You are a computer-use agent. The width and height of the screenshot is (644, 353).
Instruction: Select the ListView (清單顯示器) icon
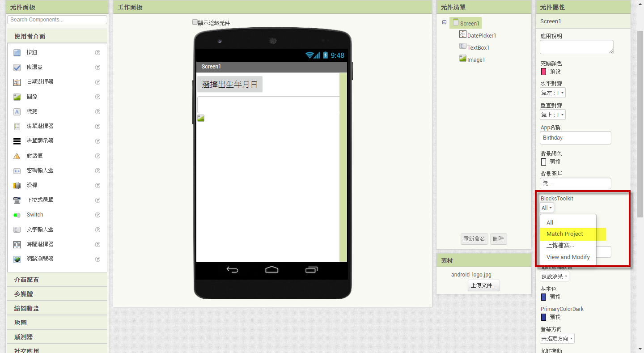pyautogui.click(x=17, y=141)
